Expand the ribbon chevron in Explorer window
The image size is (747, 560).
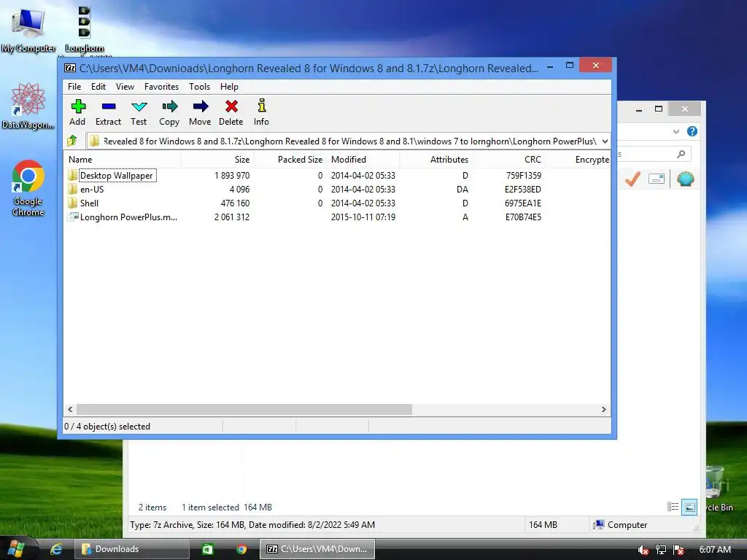point(676,131)
